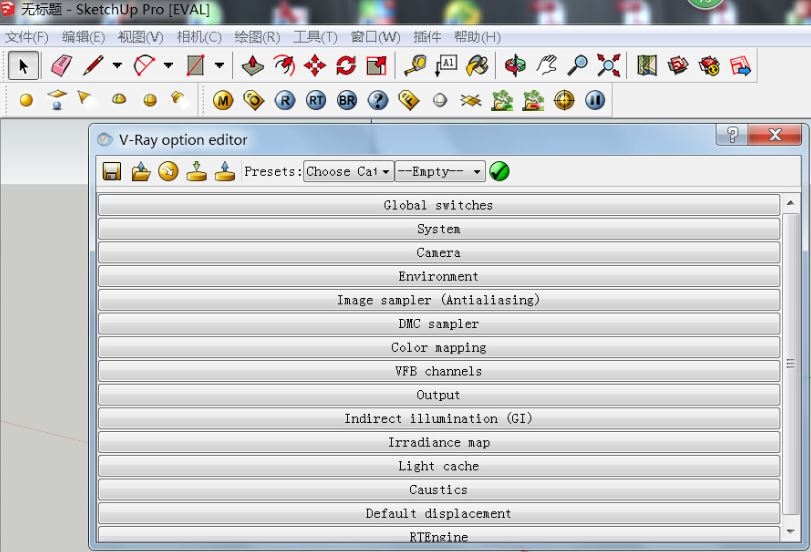Open the 绘图(R) menu
Viewport: 811px width, 552px height.
pos(257,37)
